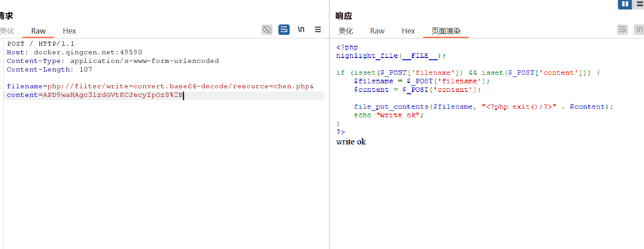Click the file_put_contents code line in response
Image resolution: width=644 pixels, height=249 pixels.
[484, 107]
